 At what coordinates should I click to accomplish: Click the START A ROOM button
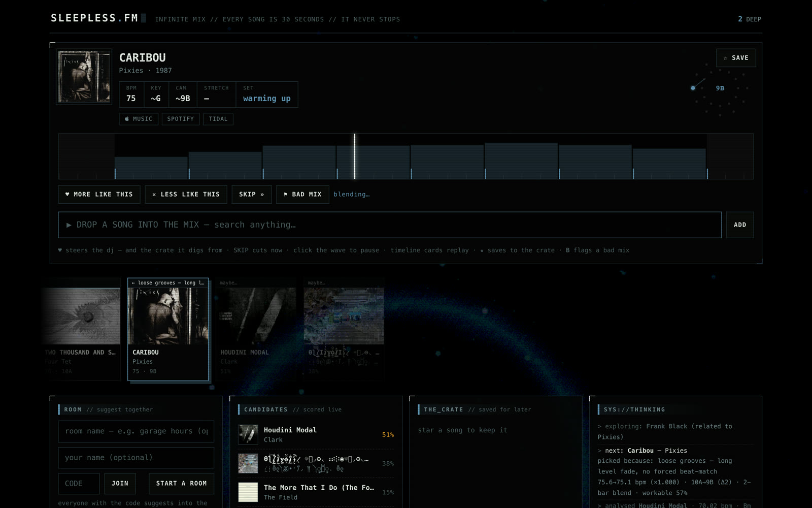click(181, 484)
